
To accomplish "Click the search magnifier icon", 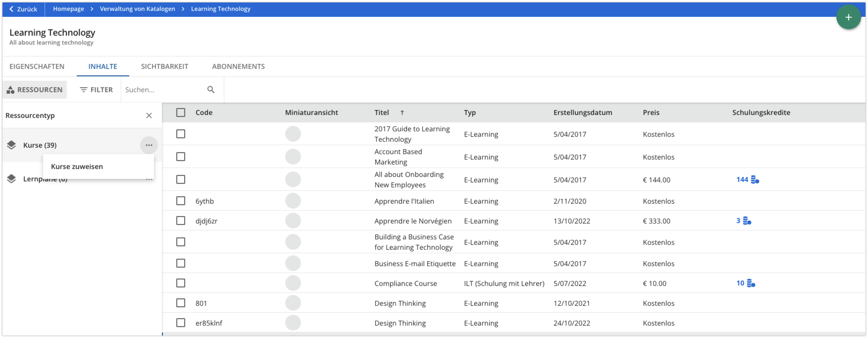I will tap(211, 90).
